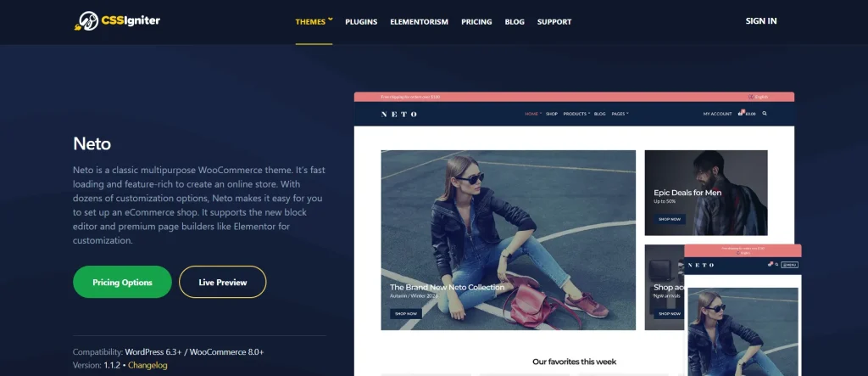The image size is (868, 376).
Task: Click the Neto preview search icon
Action: pyautogui.click(x=765, y=113)
